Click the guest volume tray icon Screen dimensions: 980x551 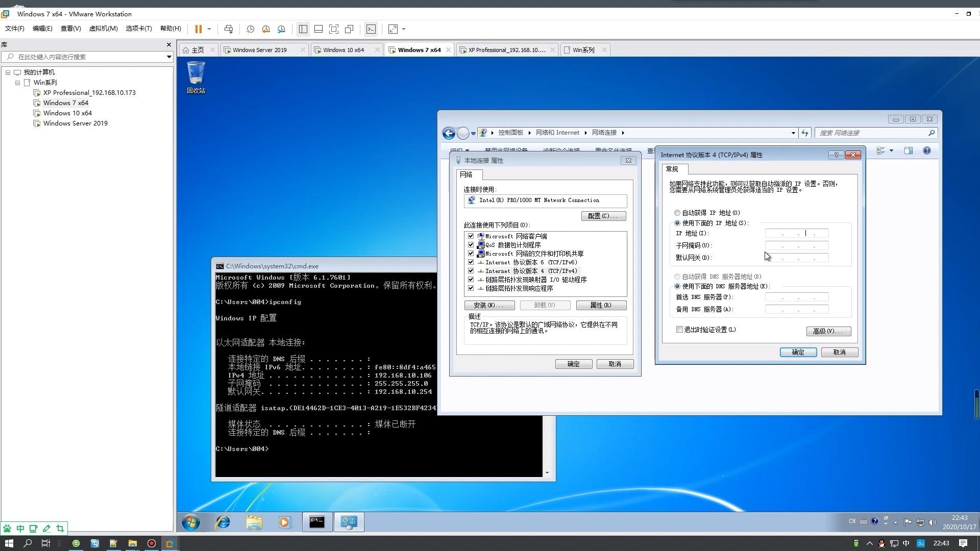tap(933, 522)
